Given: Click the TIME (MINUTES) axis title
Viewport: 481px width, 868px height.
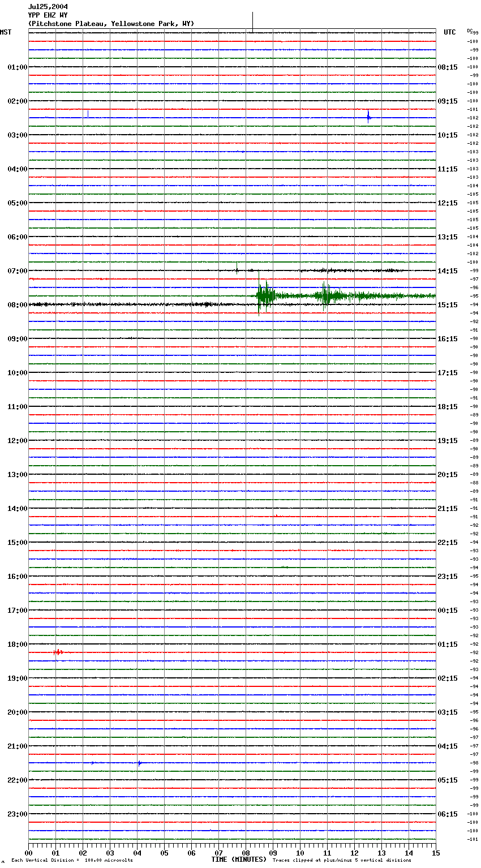Looking at the screenshot, I should pyautogui.click(x=239, y=860).
